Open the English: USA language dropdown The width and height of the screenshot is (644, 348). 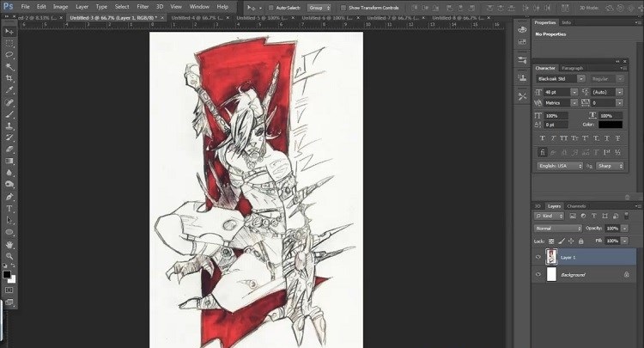pyautogui.click(x=560, y=166)
